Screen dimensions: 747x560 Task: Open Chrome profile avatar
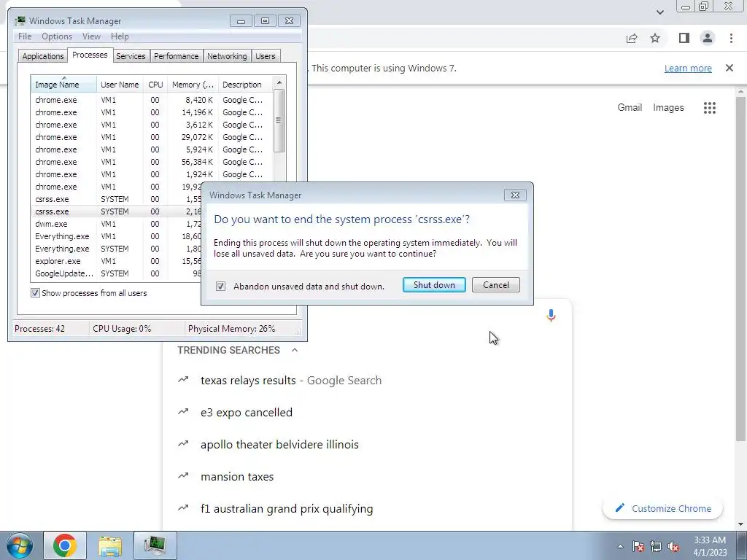708,38
